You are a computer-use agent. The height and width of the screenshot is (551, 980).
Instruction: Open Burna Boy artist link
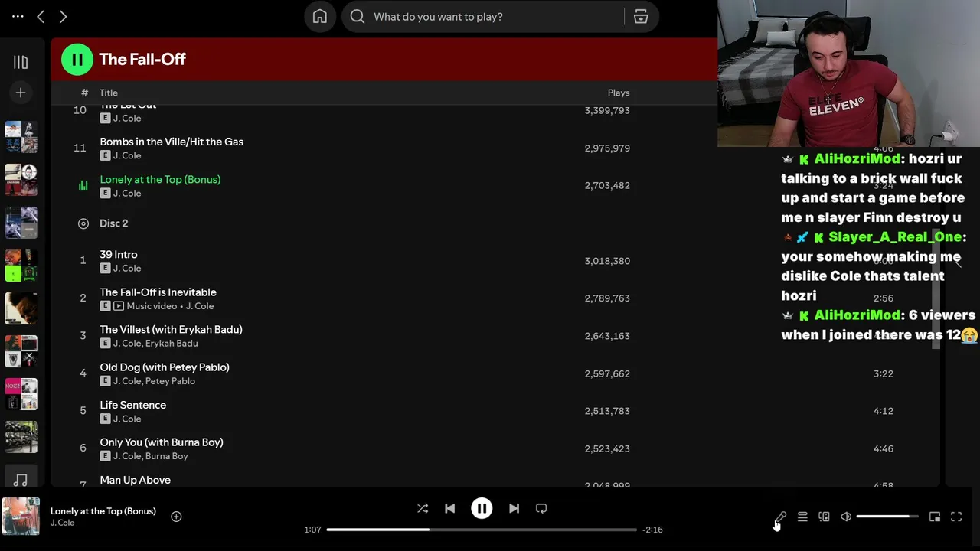[x=167, y=456]
